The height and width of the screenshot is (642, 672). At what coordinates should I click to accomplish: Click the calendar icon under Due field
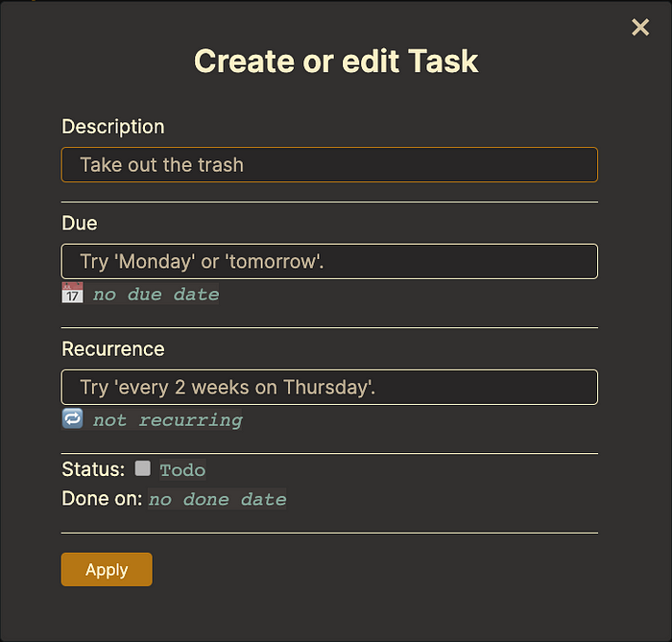coord(72,293)
